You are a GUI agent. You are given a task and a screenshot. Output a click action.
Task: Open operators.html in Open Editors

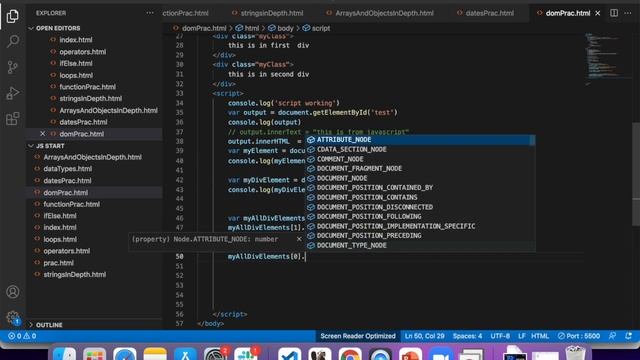click(x=82, y=52)
